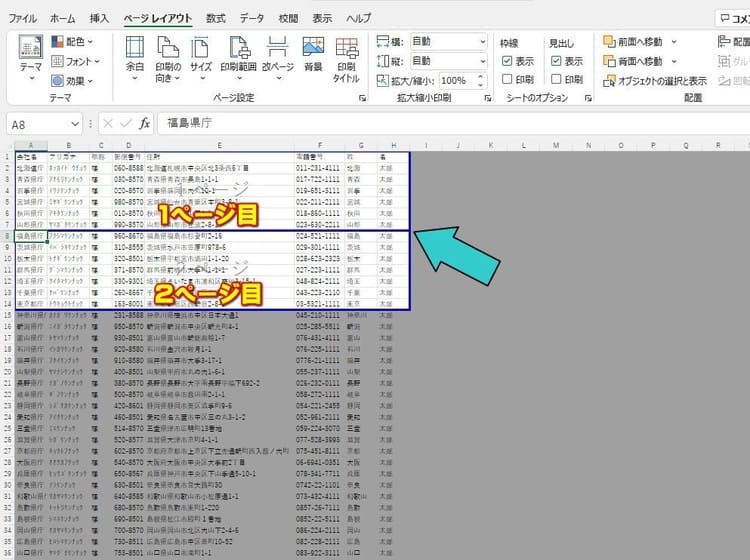Toggle the 見出し 表示 headings view checkbox

tap(556, 61)
